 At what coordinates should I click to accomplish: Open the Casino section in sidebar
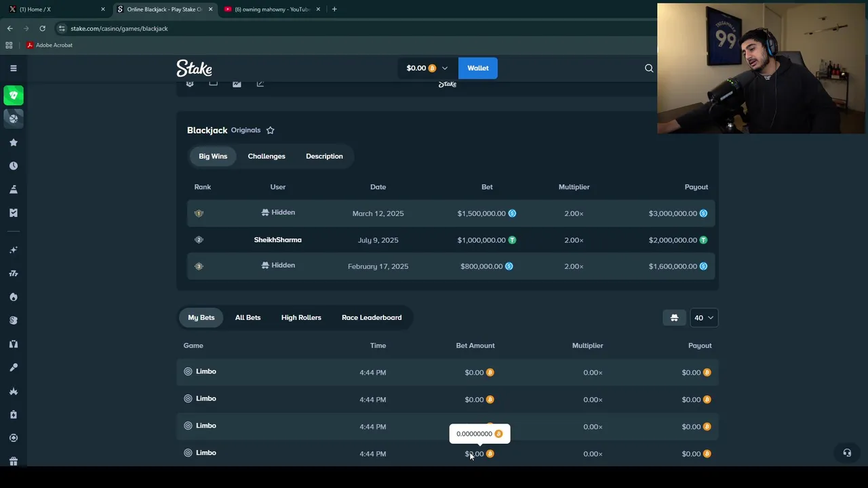coord(13,96)
